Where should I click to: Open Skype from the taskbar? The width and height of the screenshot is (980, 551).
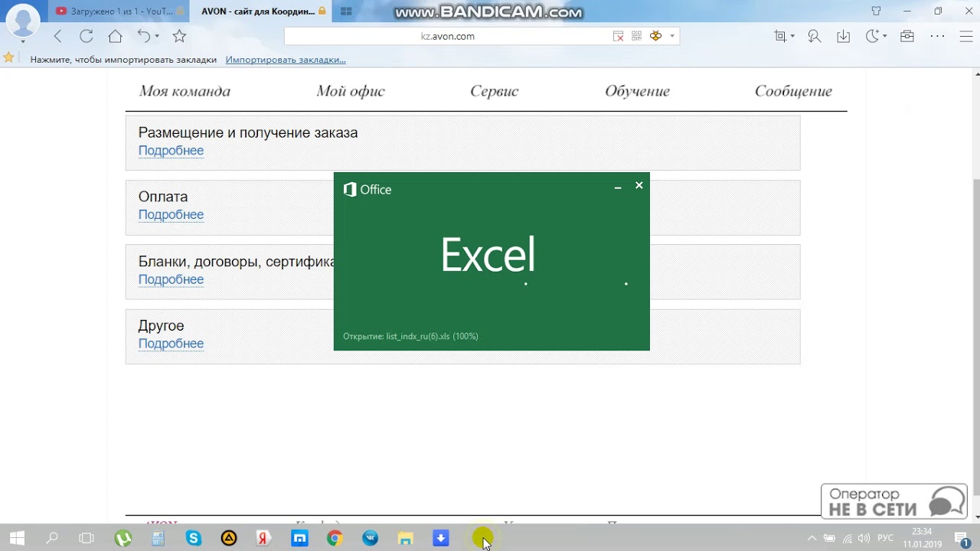click(x=193, y=539)
